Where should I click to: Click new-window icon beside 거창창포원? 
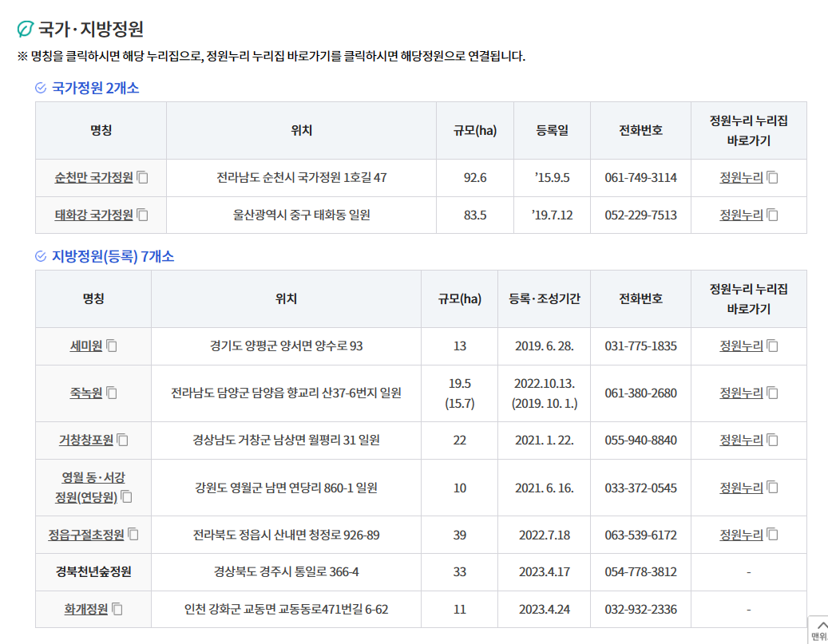123,441
